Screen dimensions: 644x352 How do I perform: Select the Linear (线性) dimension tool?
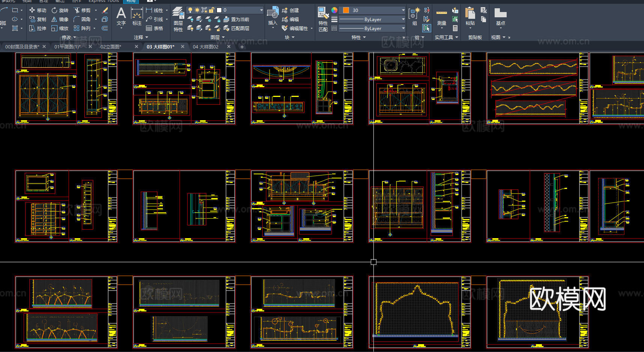pos(155,10)
